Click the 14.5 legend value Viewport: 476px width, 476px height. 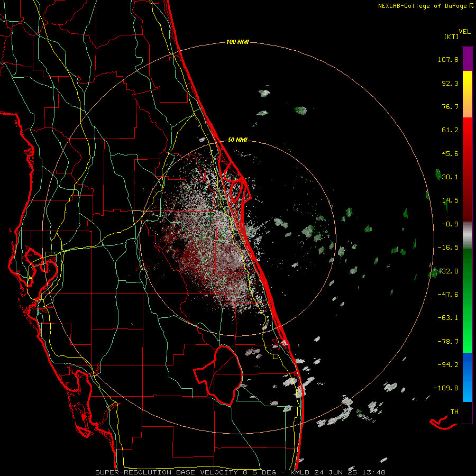point(450,200)
